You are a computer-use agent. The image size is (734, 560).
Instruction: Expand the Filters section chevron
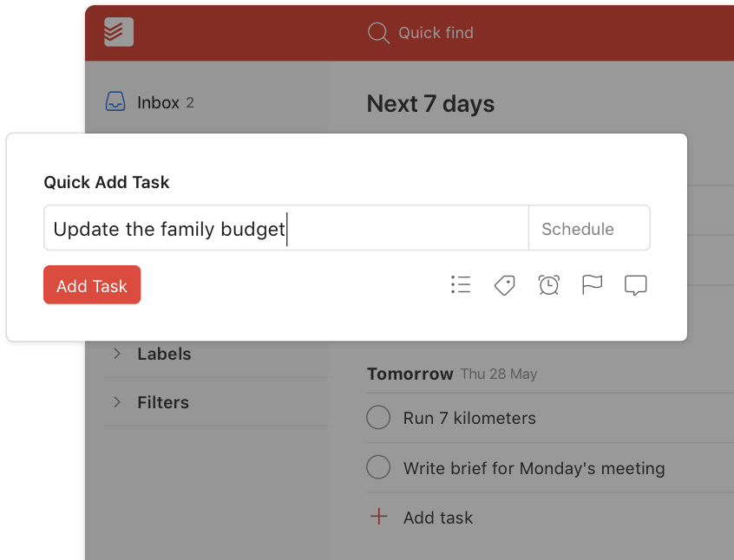[117, 402]
